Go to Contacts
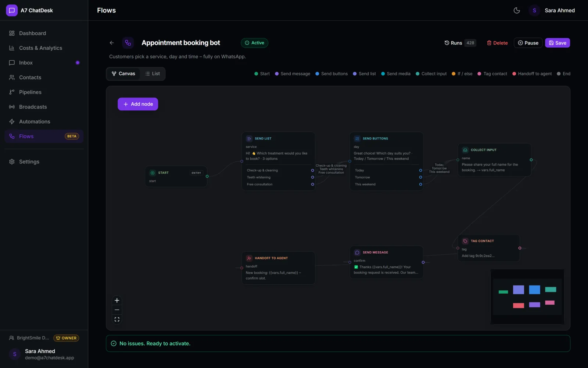This screenshot has height=368, width=588. pos(44,77)
